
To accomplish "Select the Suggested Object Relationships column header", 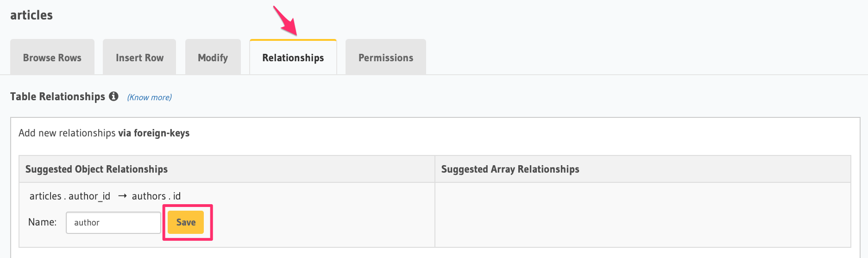I will click(x=96, y=169).
